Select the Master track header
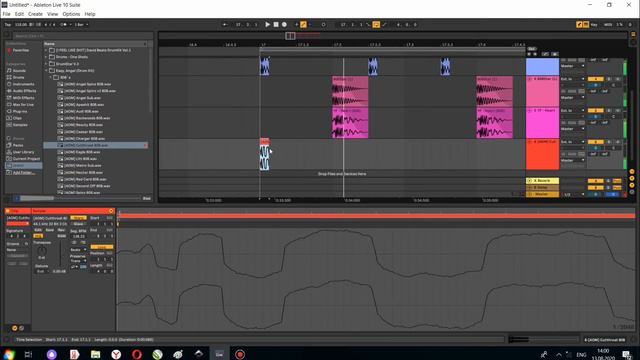The width and height of the screenshot is (640, 360). point(542,194)
